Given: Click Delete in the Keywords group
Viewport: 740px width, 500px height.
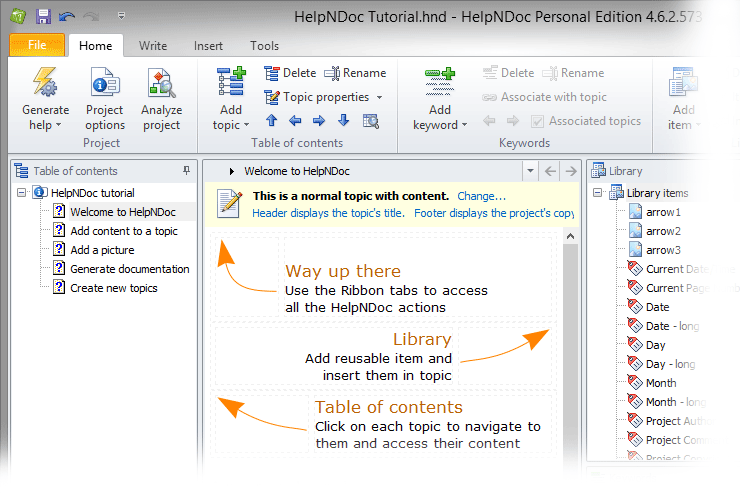Looking at the screenshot, I should click(x=508, y=73).
